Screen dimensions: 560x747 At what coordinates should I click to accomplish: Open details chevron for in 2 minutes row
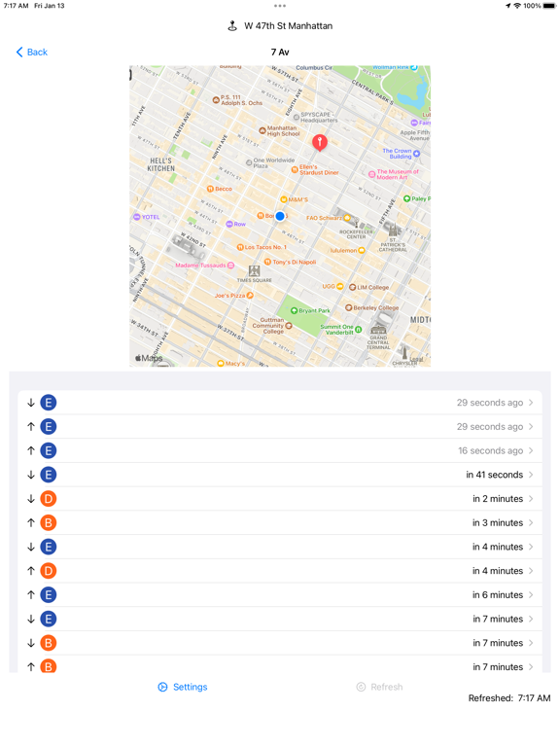click(531, 499)
